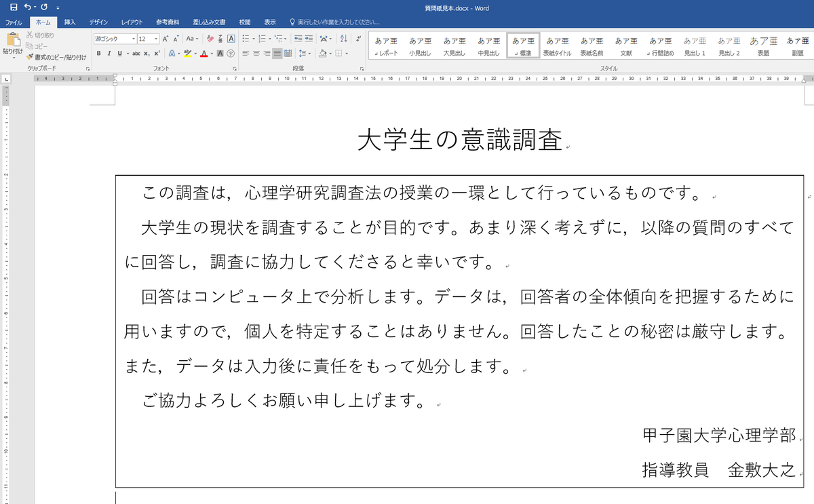Undo the last action

pos(27,7)
